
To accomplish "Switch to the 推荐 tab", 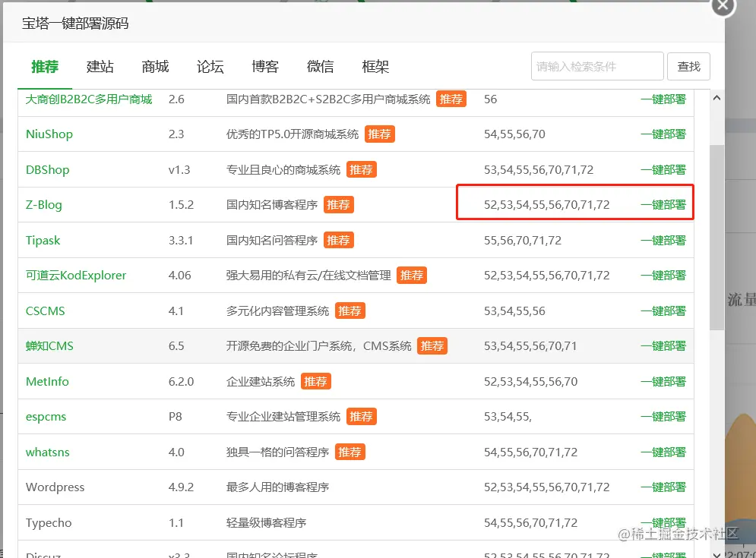I will (45, 67).
